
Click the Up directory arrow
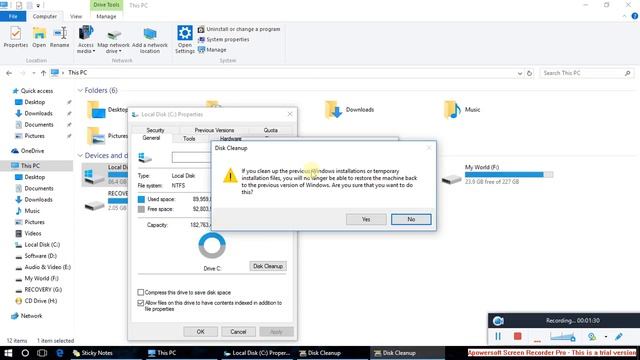(43, 73)
